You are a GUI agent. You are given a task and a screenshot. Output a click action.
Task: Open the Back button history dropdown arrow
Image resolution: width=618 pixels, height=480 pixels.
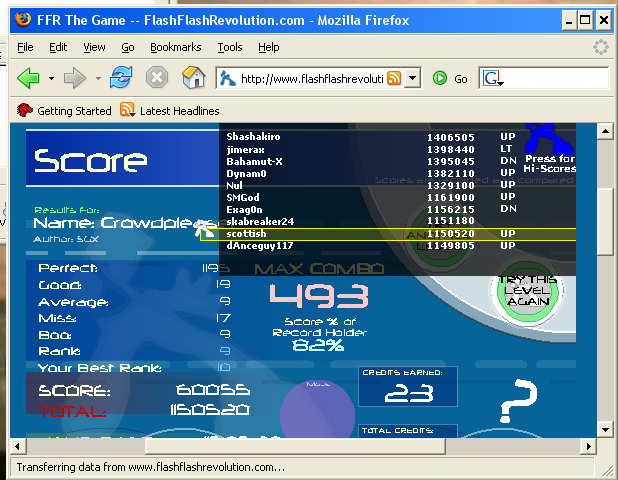(50, 78)
